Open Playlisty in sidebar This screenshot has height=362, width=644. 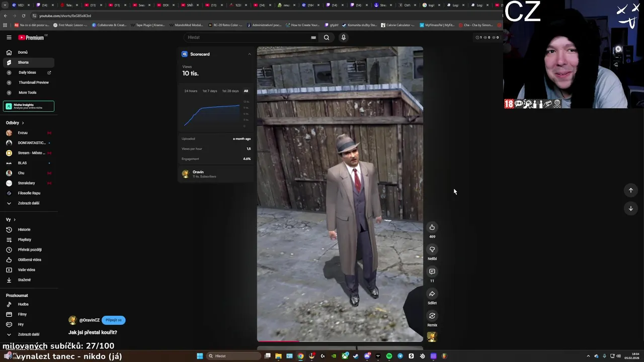point(29,240)
